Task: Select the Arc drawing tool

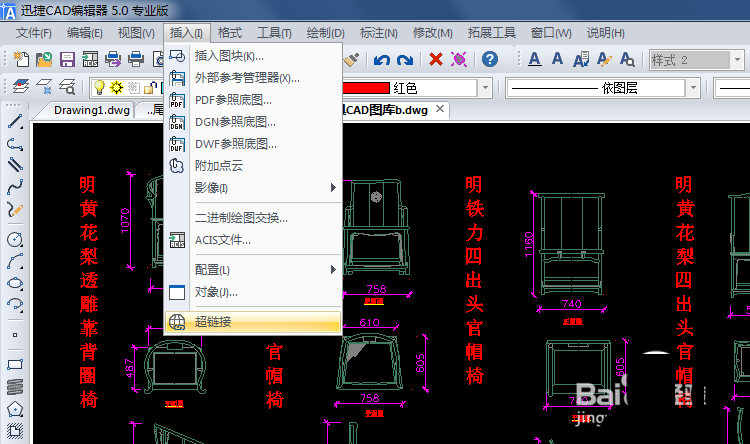Action: click(x=15, y=261)
